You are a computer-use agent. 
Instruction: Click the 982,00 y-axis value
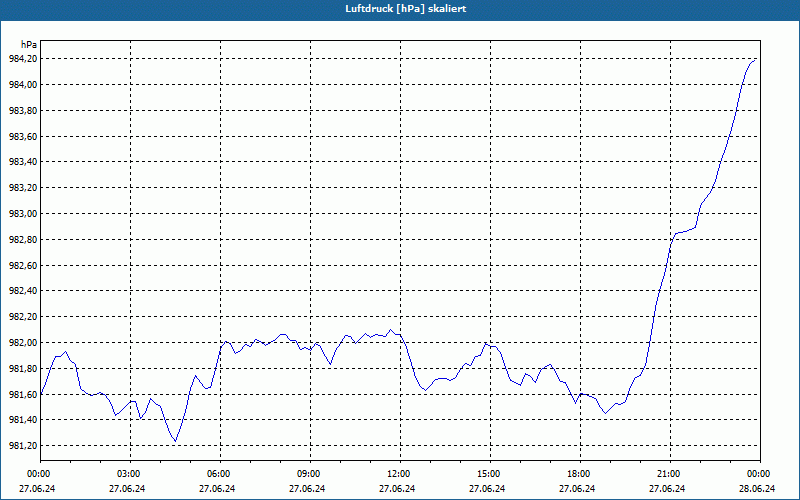tap(23, 343)
